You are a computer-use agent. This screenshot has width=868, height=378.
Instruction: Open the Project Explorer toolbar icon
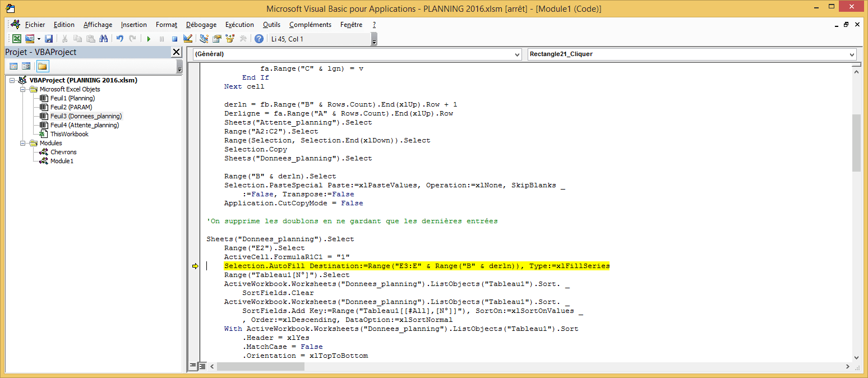click(204, 39)
